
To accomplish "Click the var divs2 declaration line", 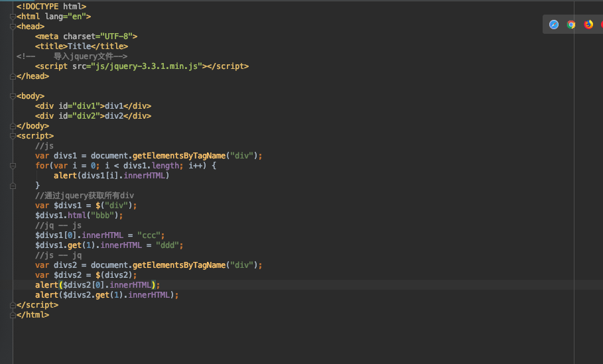I will pyautogui.click(x=149, y=265).
